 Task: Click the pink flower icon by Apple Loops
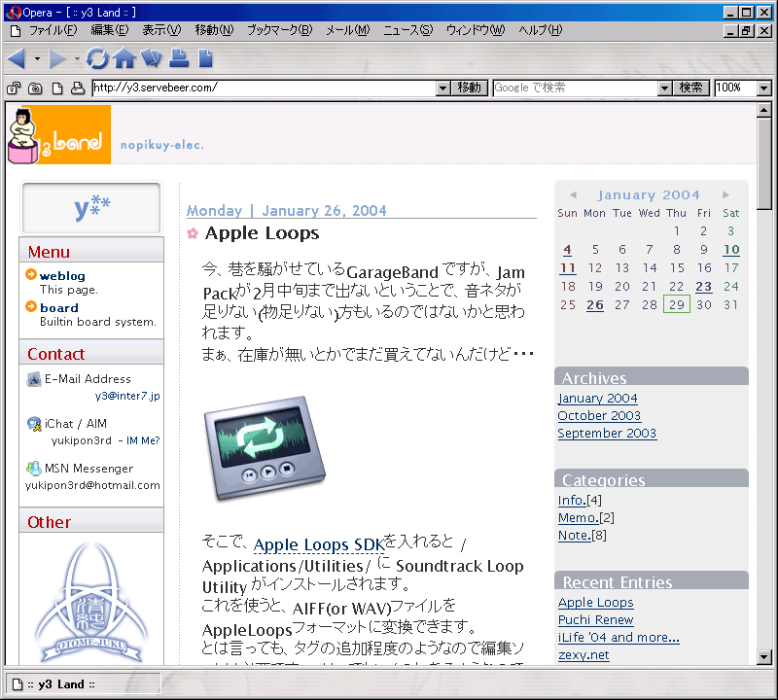click(193, 233)
